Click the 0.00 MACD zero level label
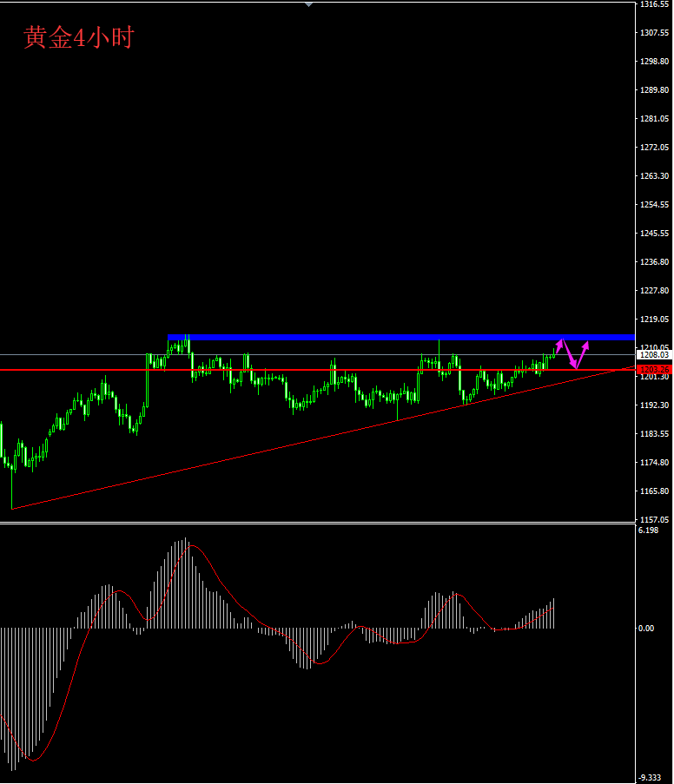 click(646, 628)
